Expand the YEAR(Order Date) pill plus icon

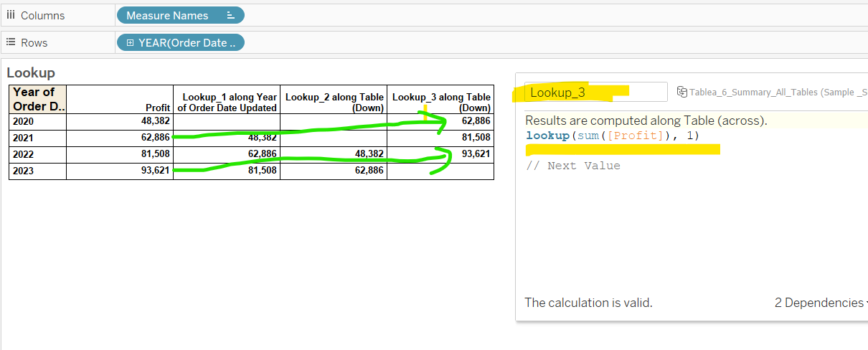click(x=130, y=42)
